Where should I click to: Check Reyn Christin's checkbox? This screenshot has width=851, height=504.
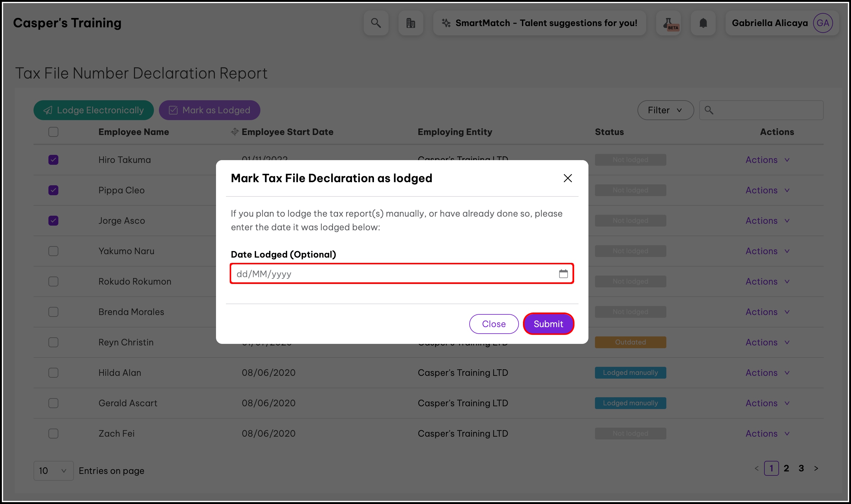pyautogui.click(x=53, y=342)
